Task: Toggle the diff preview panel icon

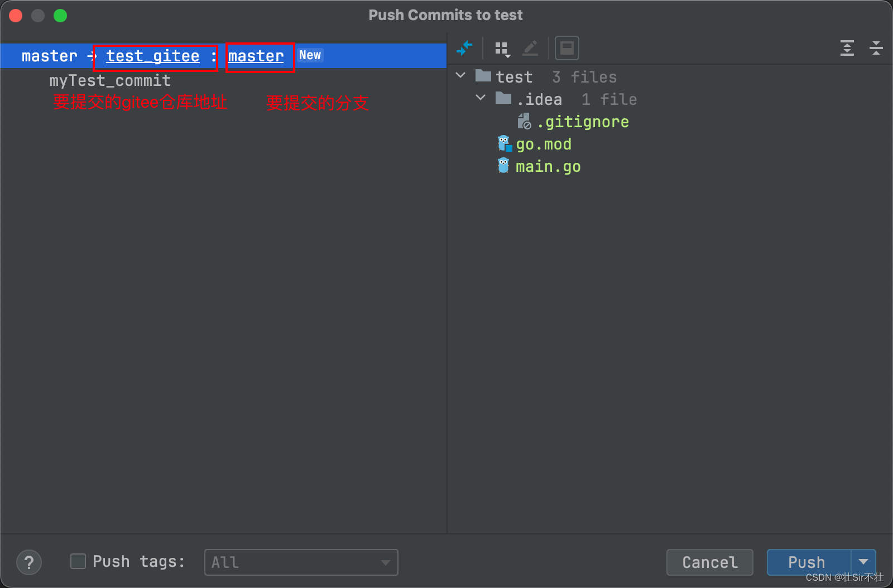Action: pyautogui.click(x=567, y=49)
